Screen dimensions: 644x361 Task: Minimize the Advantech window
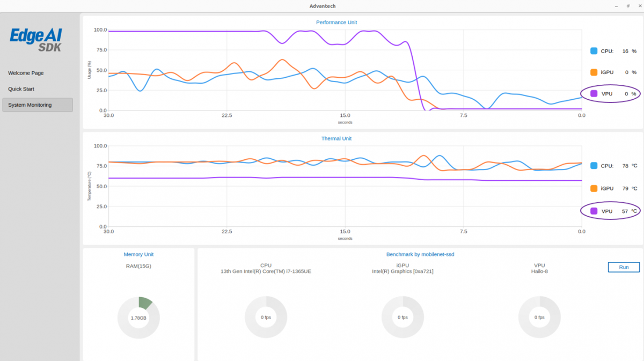point(616,6)
